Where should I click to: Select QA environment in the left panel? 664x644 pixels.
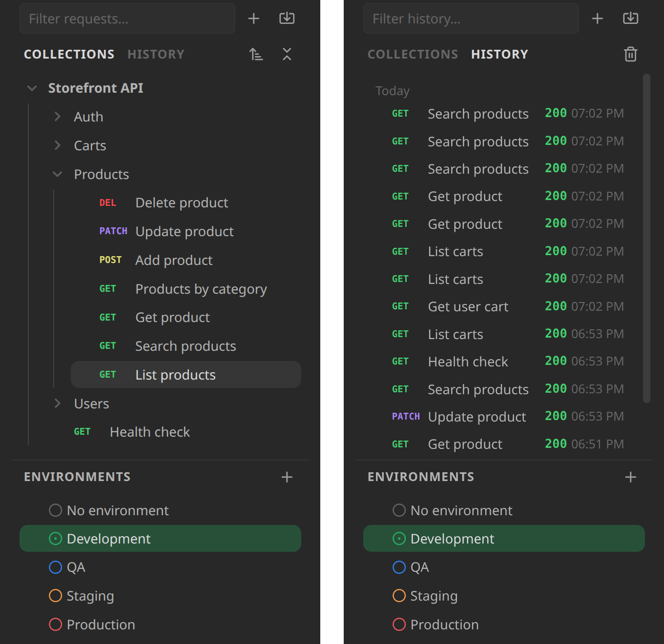point(160,567)
